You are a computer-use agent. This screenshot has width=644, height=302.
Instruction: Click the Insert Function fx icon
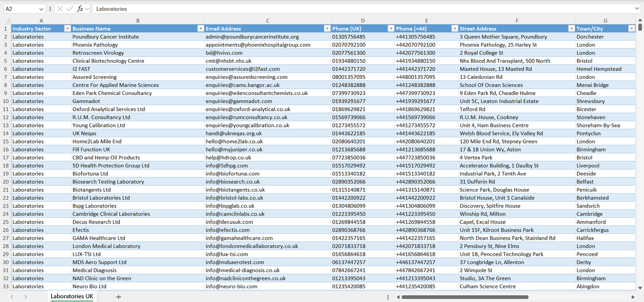[x=80, y=9]
